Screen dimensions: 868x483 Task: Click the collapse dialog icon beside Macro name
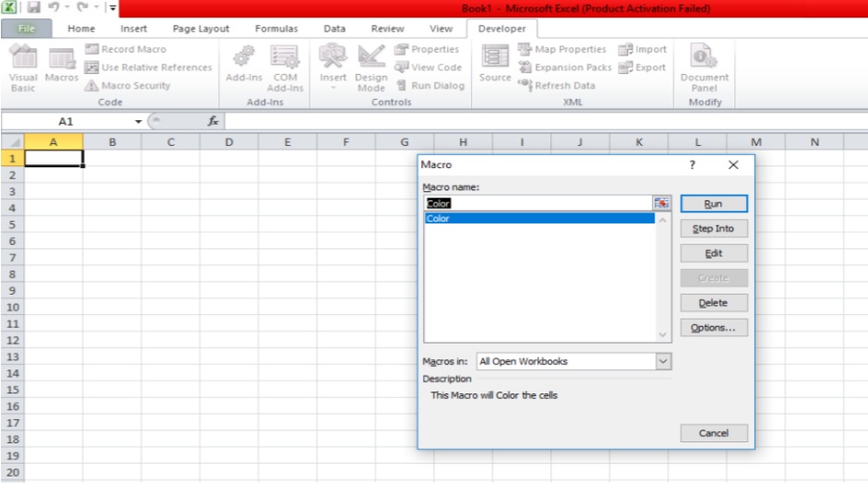coord(661,203)
